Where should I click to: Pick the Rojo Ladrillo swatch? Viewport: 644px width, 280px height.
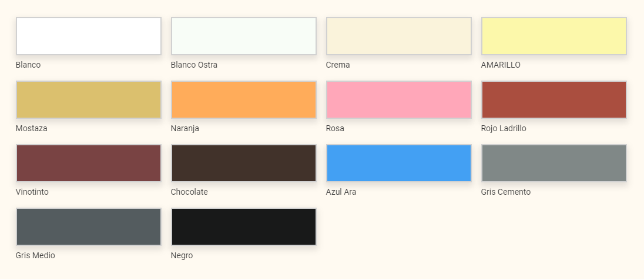pos(554,99)
